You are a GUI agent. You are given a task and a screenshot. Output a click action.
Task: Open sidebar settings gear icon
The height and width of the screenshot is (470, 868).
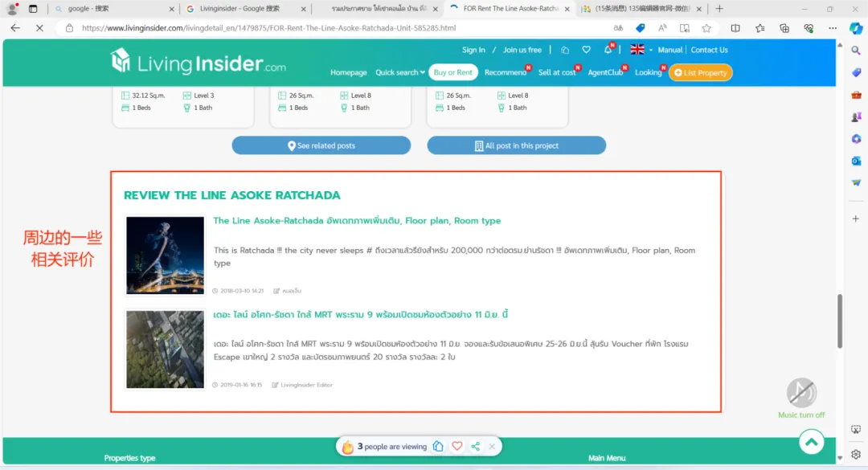856,455
